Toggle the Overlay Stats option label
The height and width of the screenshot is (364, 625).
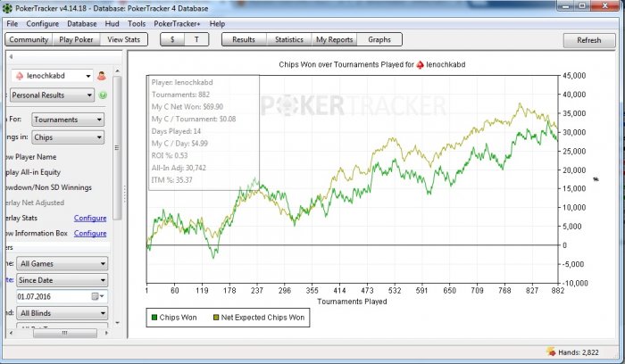point(21,218)
